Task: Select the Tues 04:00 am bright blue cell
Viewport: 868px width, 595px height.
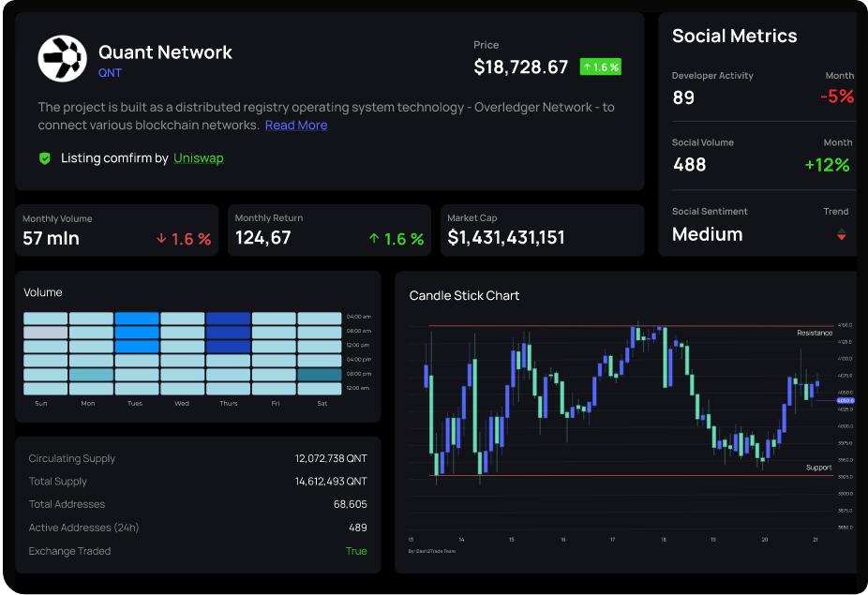Action: (x=137, y=319)
